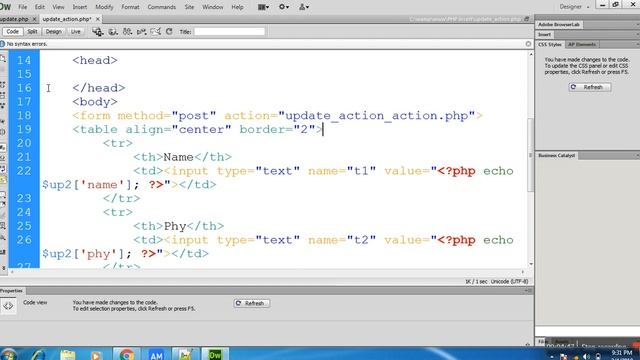Click the W3C Validation icon
The height and width of the screenshot is (360, 640).
pos(142,31)
